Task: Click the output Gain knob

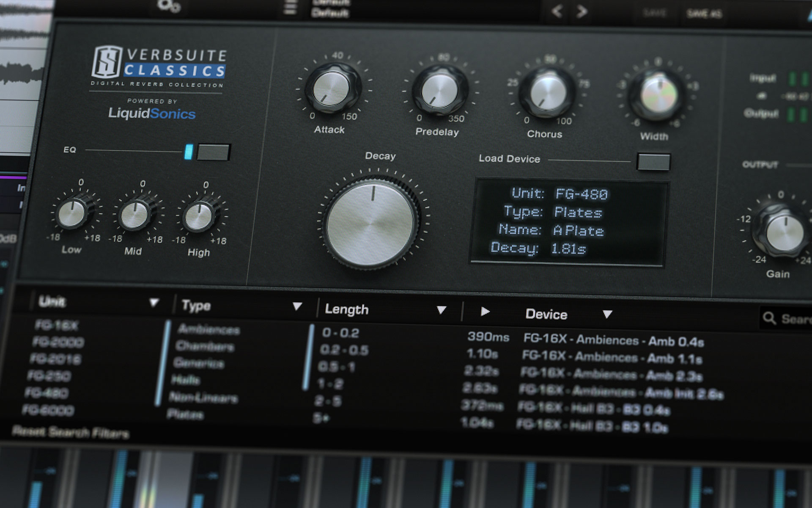Action: (785, 232)
